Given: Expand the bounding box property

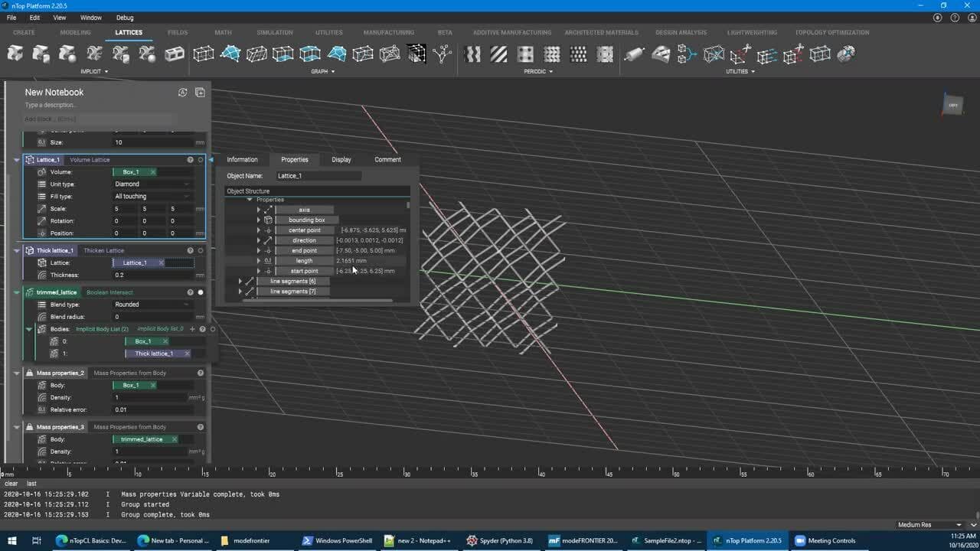Looking at the screenshot, I should [259, 220].
